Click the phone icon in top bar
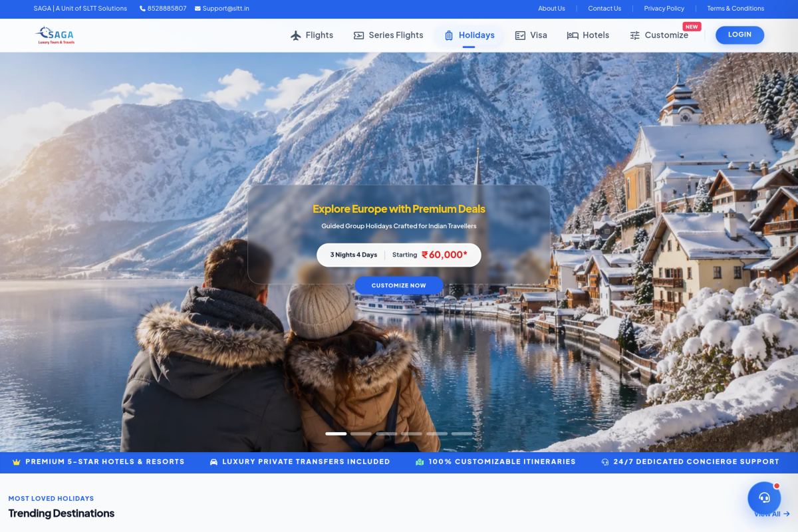The image size is (798, 532). 142,9
